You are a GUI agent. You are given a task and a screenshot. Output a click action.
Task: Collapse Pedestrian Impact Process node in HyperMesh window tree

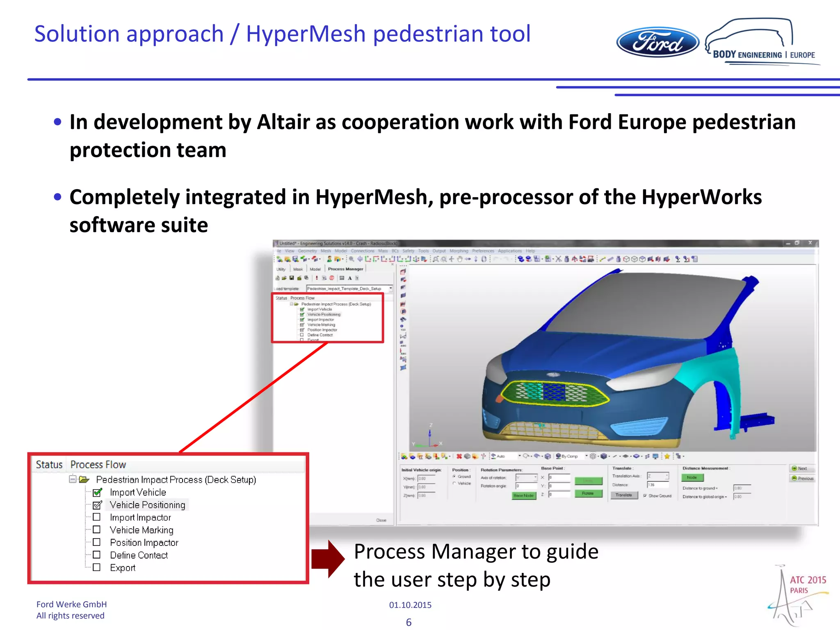tap(291, 304)
